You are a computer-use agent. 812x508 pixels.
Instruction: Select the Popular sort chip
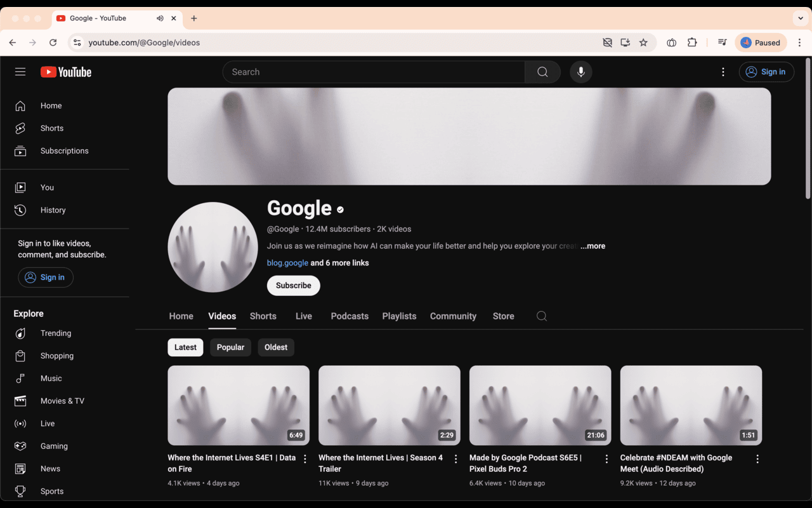(230, 347)
